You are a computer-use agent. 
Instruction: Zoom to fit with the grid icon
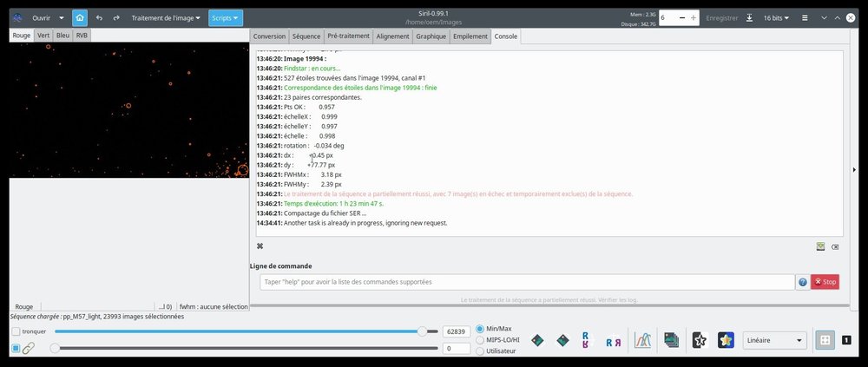click(825, 340)
